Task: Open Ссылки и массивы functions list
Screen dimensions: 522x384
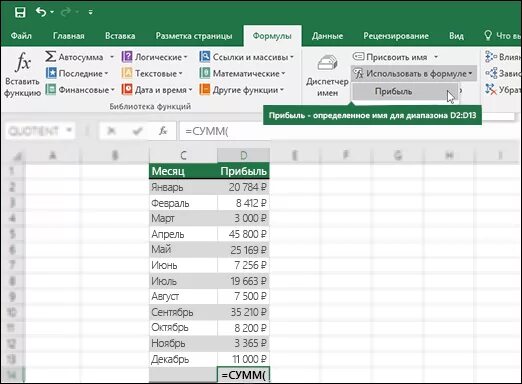Action: (247, 57)
